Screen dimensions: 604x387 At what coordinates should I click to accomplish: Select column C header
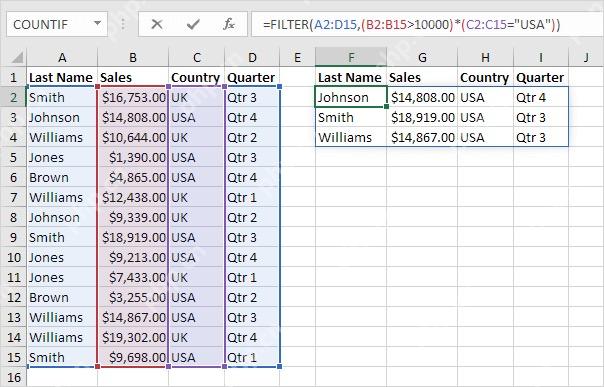tap(197, 57)
